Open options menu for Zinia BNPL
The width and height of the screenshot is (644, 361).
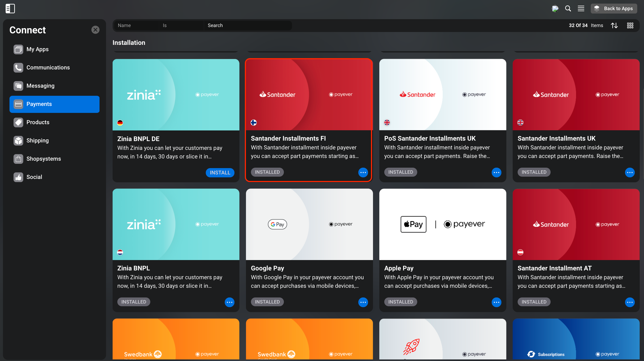[229, 302]
